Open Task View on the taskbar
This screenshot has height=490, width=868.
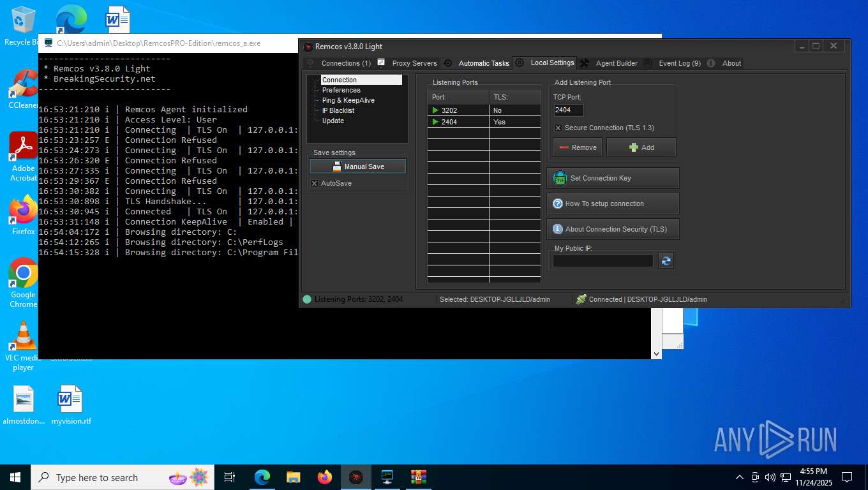click(x=230, y=477)
